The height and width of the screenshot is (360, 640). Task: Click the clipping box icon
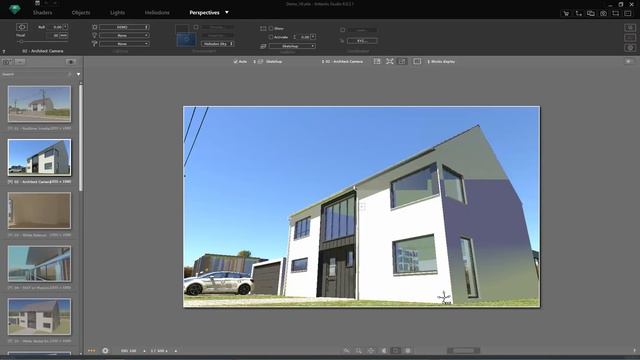click(x=263, y=29)
